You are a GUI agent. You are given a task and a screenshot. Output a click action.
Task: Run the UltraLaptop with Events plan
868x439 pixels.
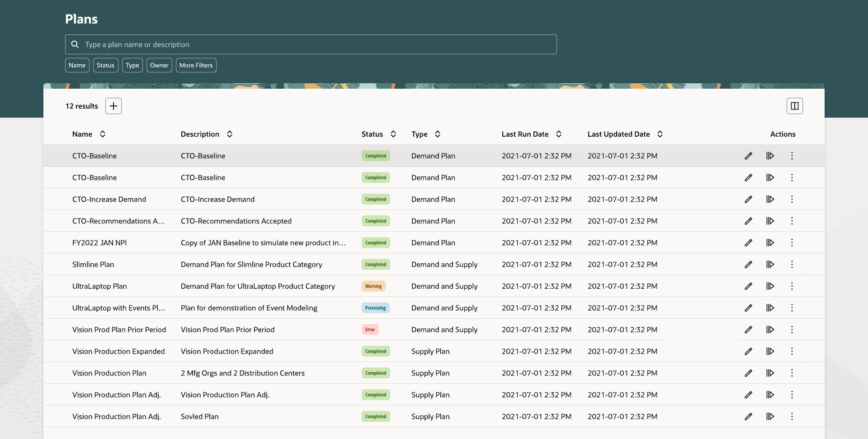[x=770, y=308]
